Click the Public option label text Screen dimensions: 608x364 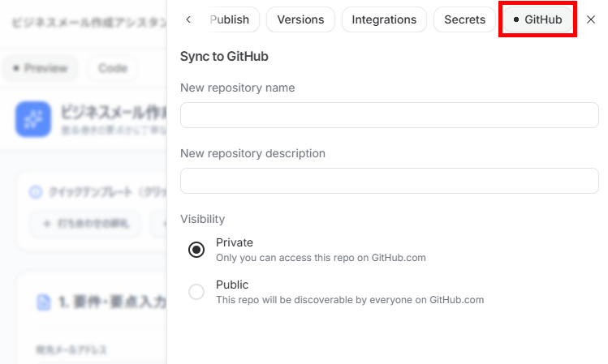coord(232,285)
